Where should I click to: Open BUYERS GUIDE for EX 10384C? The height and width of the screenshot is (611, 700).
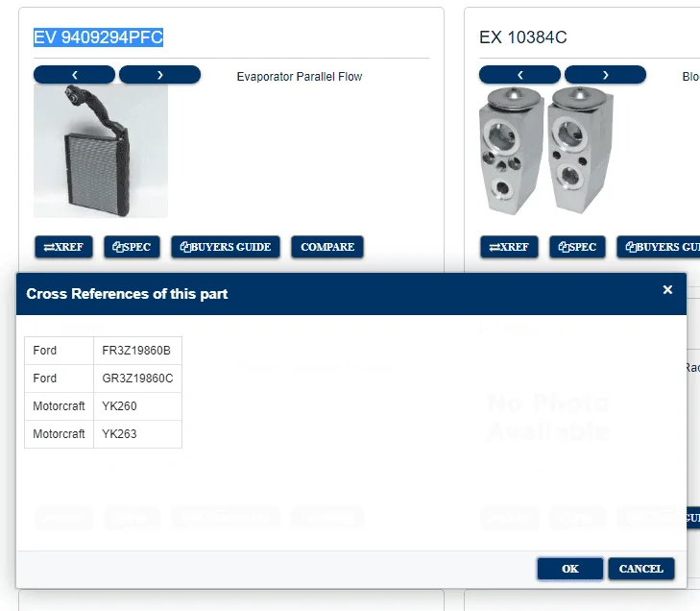[x=659, y=247]
